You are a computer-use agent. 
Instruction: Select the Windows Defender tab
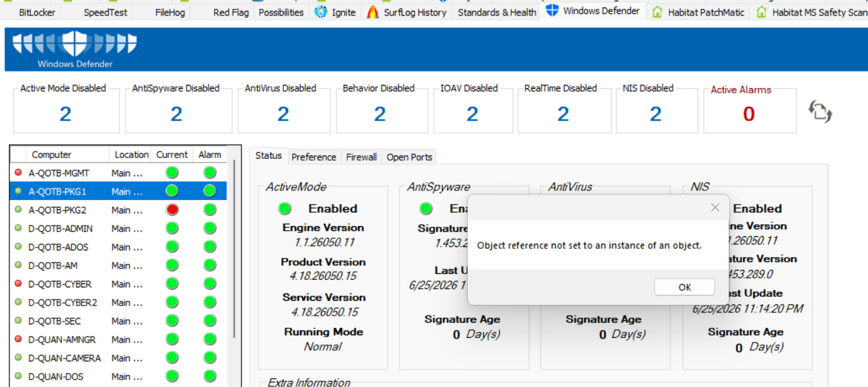click(x=593, y=11)
